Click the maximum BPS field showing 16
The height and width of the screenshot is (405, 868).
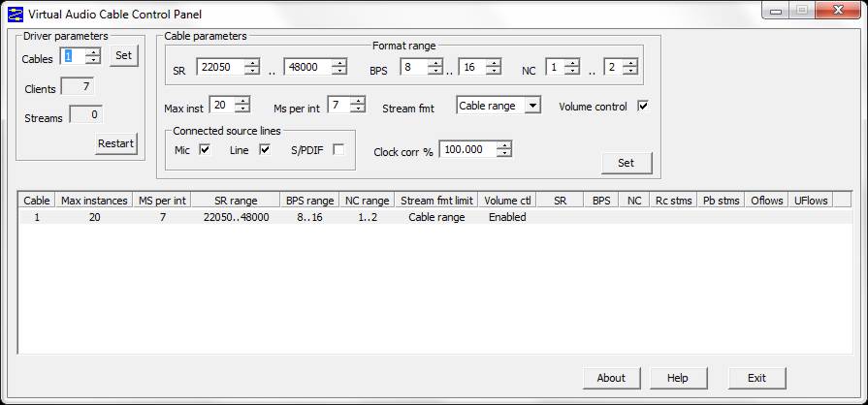[472, 67]
